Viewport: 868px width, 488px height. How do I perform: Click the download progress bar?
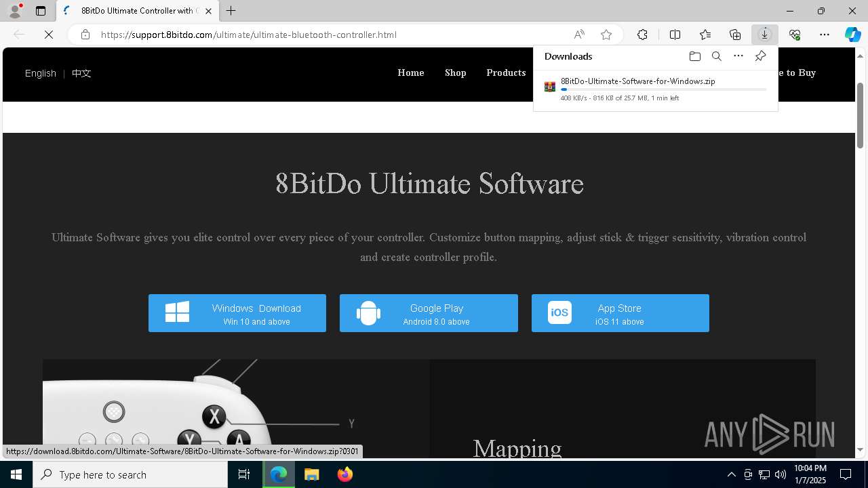(664, 89)
